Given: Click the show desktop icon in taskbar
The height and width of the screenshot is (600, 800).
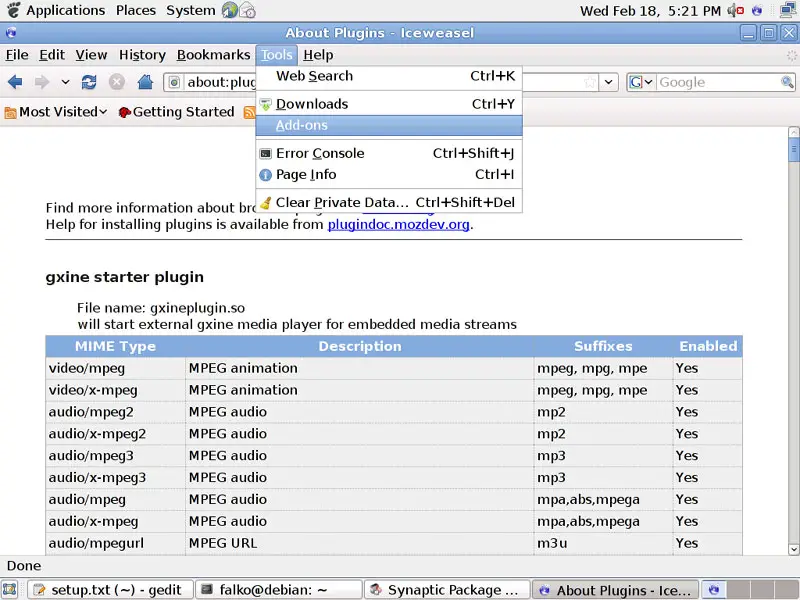Looking at the screenshot, I should click(11, 590).
